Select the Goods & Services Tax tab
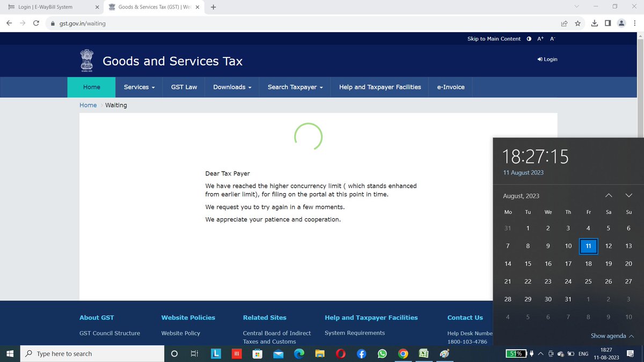Viewport: 644px width, 362px height. 154,7
